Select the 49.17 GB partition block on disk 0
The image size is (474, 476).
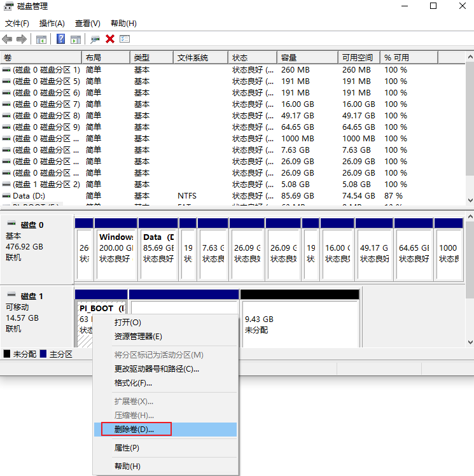(374, 249)
